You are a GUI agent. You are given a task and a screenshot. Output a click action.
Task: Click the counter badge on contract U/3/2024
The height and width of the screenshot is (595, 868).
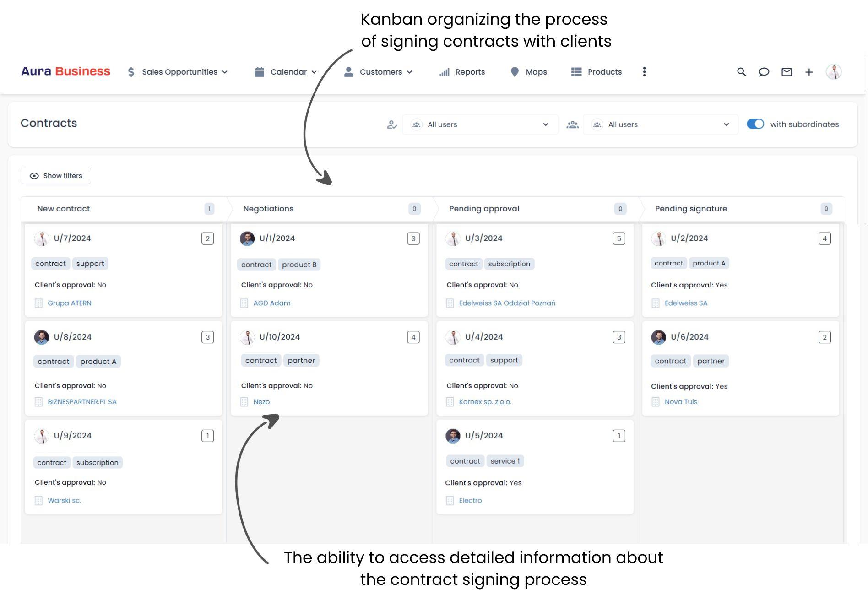tap(619, 238)
